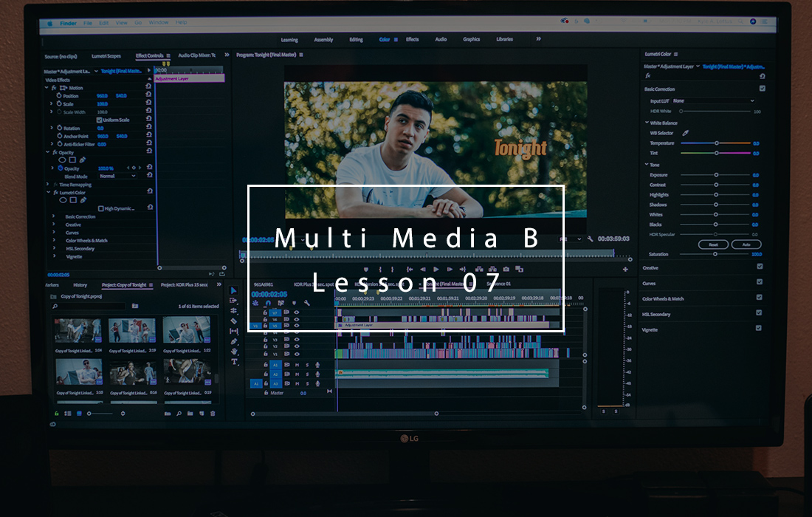Solo audio track A2
812x517 pixels.
307,374
